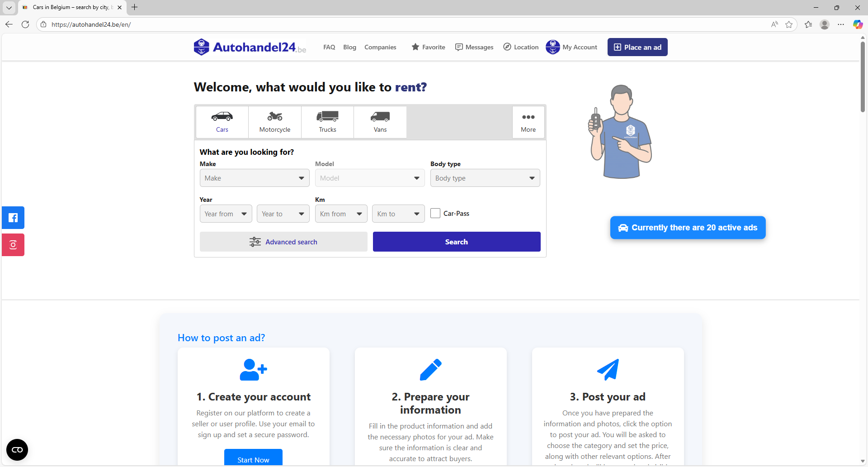Viewport: 868px width, 467px height.
Task: Click the Instagram icon on left sidebar
Action: (x=13, y=245)
